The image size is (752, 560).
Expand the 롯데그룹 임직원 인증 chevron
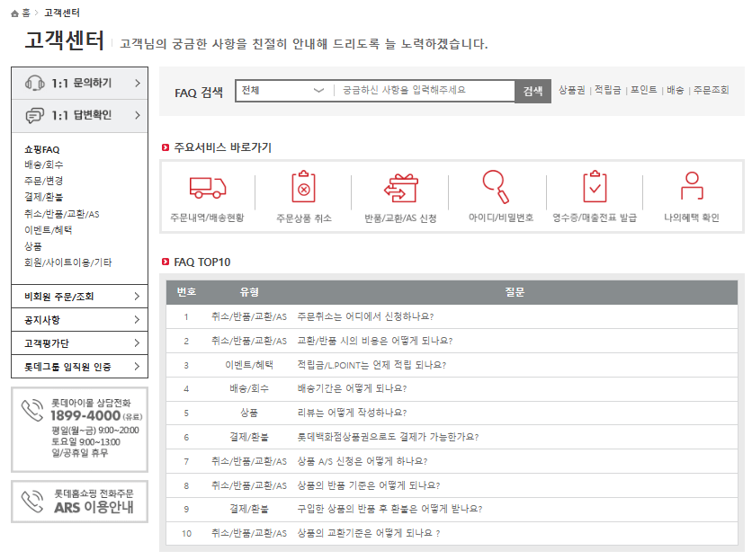click(137, 367)
